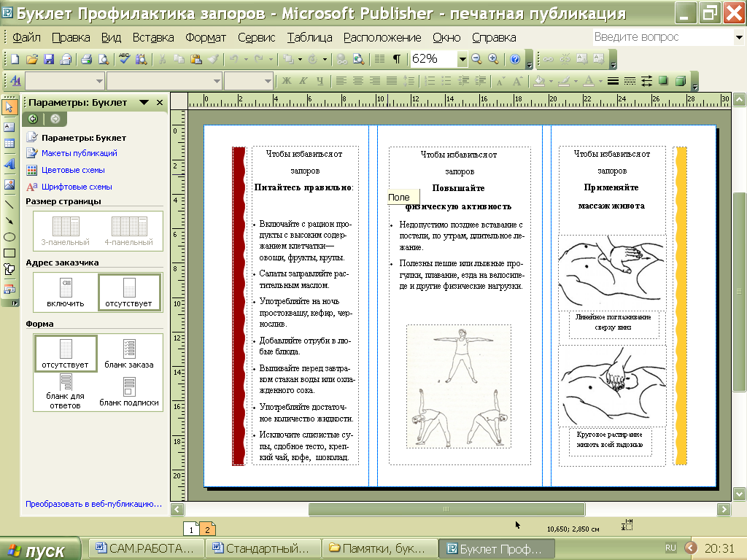Open the Вставка menu
This screenshot has width=747, height=560.
153,38
